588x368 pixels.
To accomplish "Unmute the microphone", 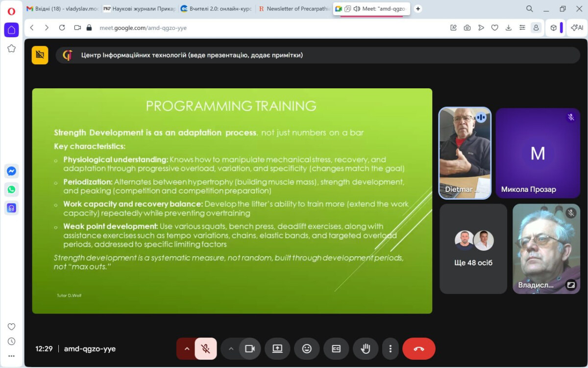I will click(x=206, y=349).
